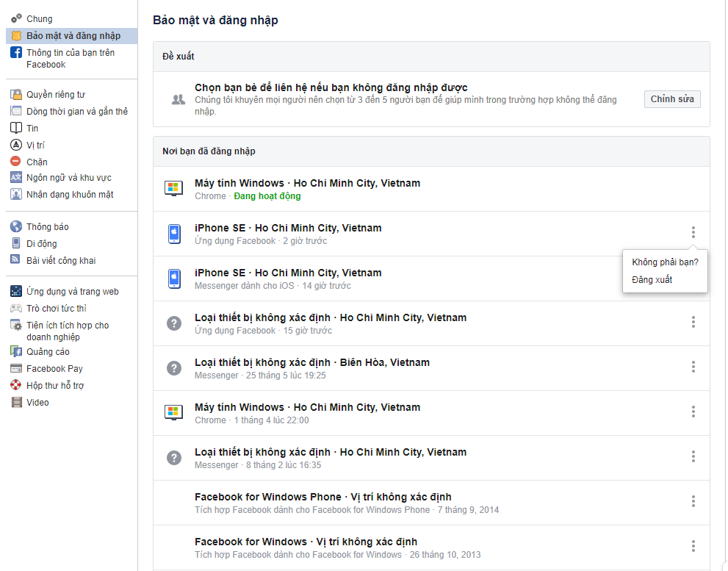Click the Đang hoạt động status text
Screen dimensions: 728x571
coord(267,196)
